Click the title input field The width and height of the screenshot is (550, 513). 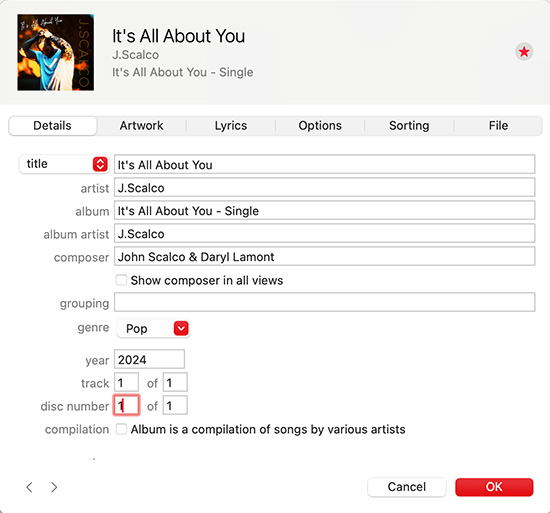point(324,164)
